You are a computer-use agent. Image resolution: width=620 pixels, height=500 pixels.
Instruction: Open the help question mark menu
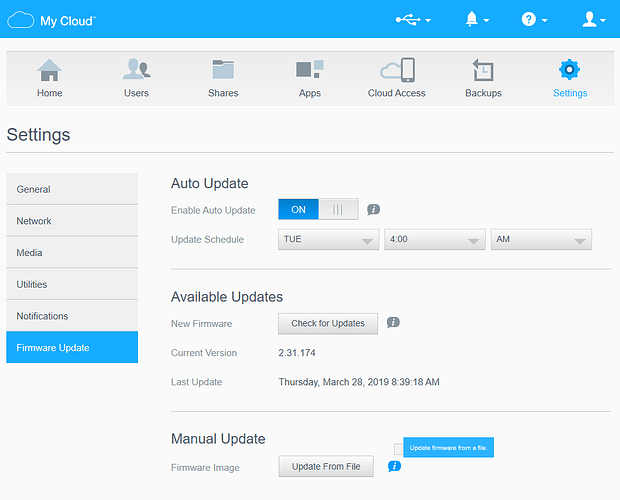528,19
